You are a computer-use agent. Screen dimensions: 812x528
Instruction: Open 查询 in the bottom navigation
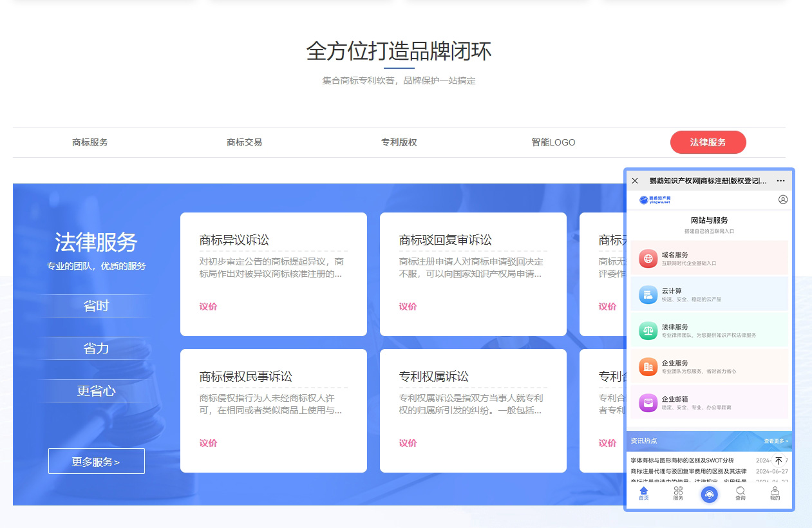tap(741, 493)
